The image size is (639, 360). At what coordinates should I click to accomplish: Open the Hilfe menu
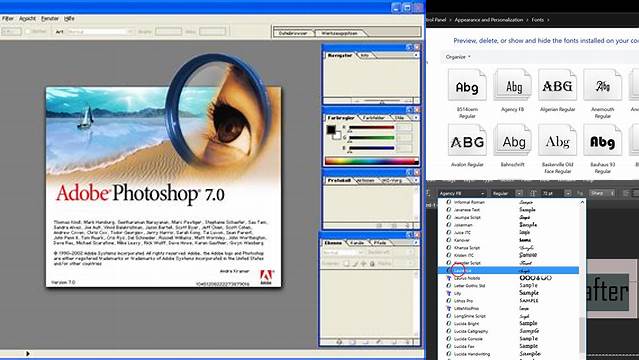point(69,19)
